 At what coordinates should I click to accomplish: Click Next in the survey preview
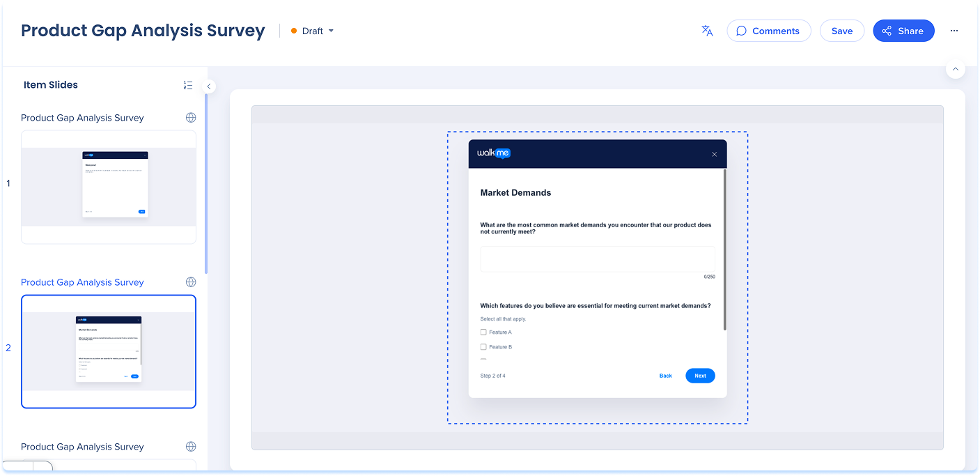point(700,376)
